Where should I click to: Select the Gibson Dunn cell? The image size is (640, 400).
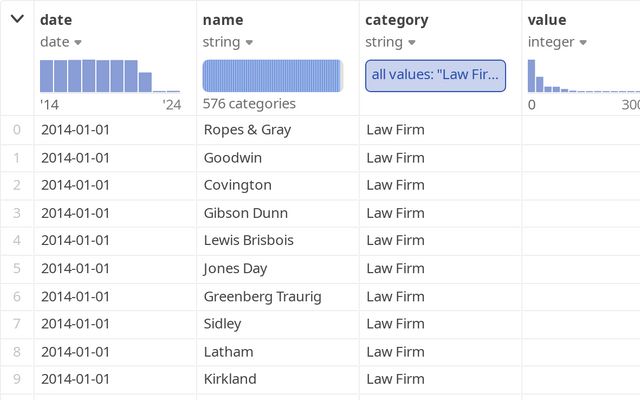click(x=245, y=213)
